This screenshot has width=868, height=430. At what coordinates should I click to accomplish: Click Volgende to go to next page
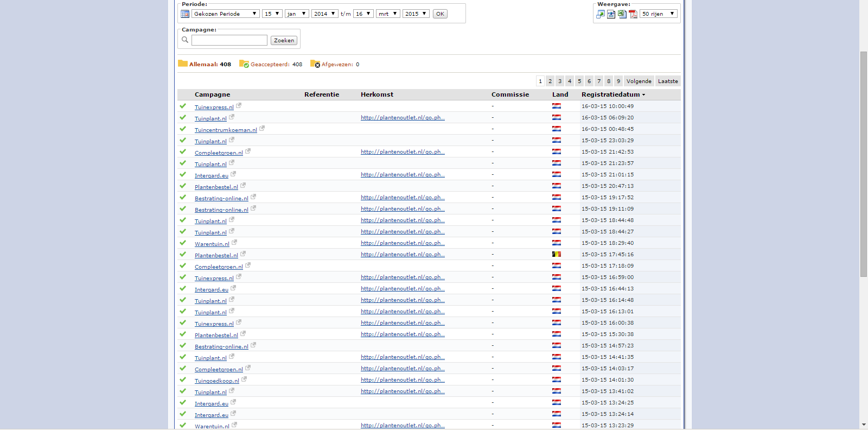tap(639, 81)
